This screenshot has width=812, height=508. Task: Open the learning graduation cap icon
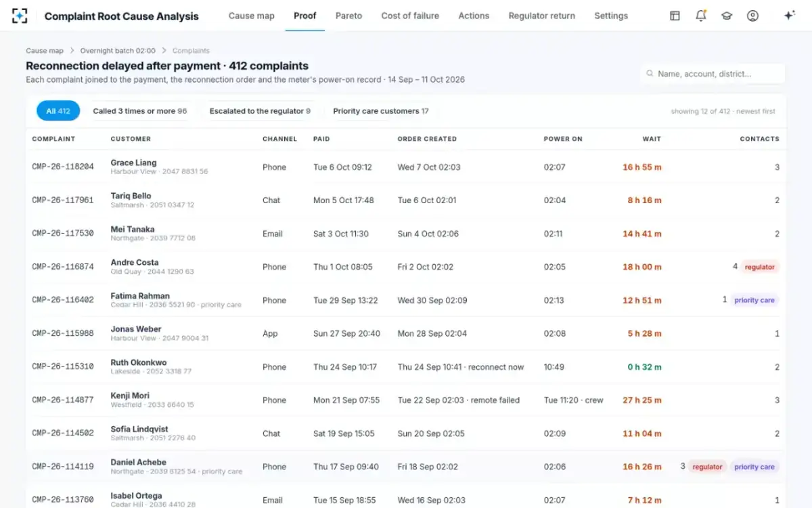(727, 16)
